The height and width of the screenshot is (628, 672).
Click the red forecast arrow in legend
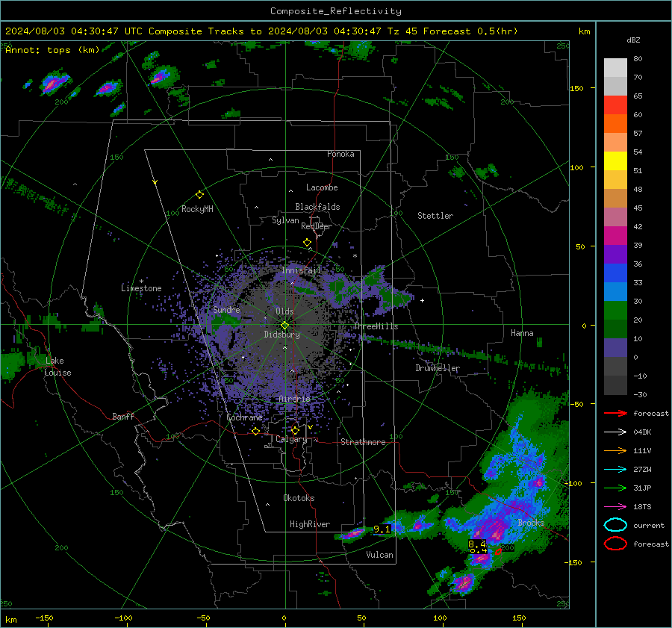pyautogui.click(x=615, y=413)
